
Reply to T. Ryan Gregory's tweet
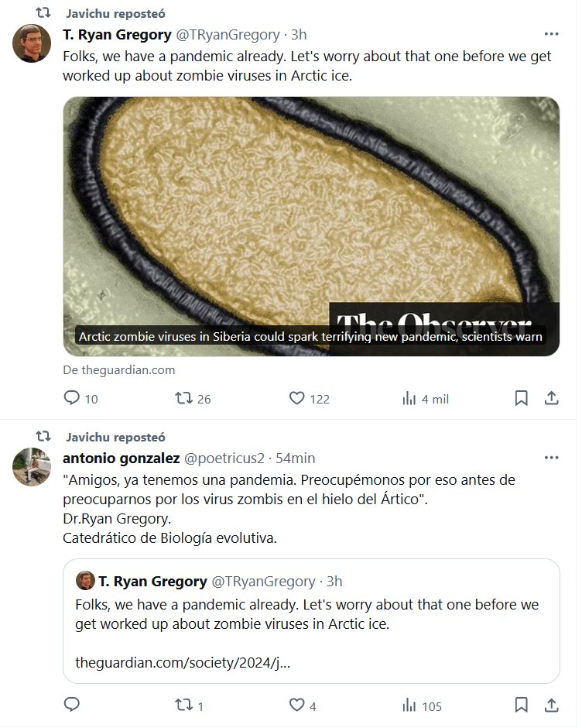(72, 398)
